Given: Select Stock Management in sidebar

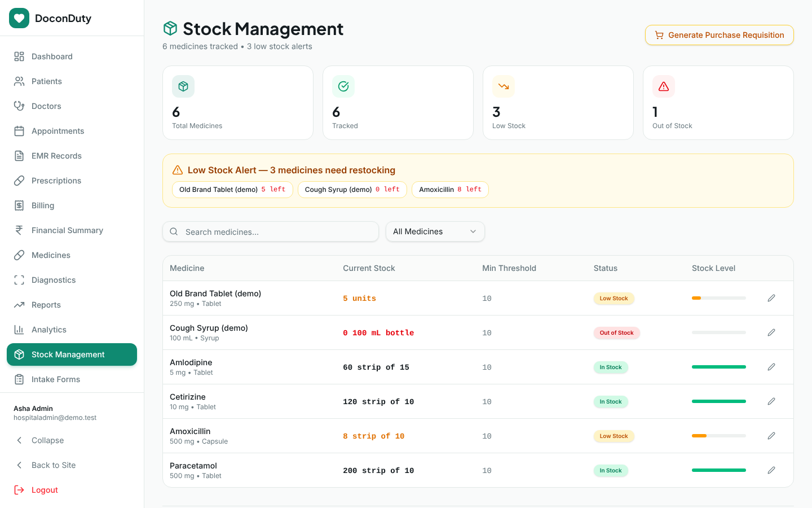Looking at the screenshot, I should click(72, 354).
